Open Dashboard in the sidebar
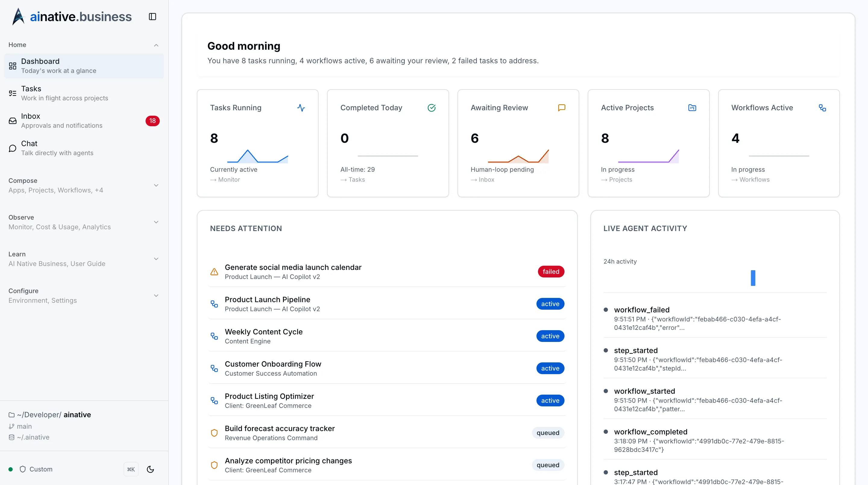 [x=84, y=66]
